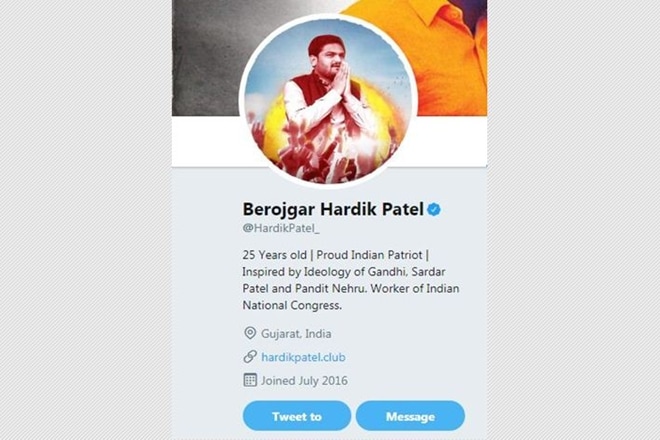
Task: Click 'Proud Indian Patriot' in the bio
Action: (369, 255)
